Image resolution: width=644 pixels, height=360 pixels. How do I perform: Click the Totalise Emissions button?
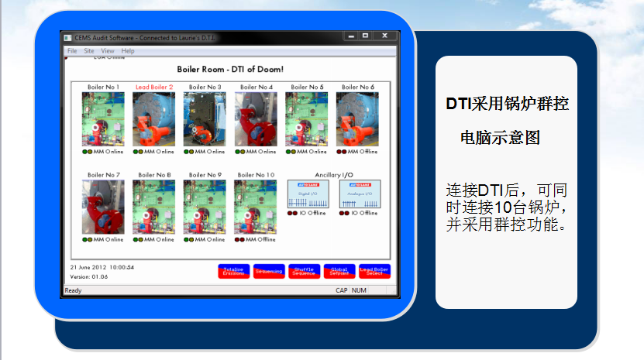tap(232, 272)
